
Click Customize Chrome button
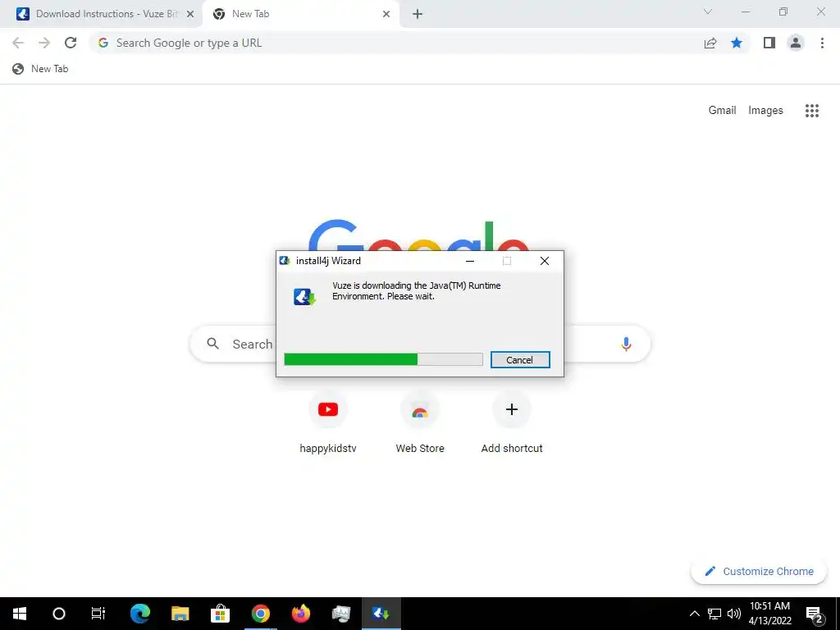click(759, 571)
